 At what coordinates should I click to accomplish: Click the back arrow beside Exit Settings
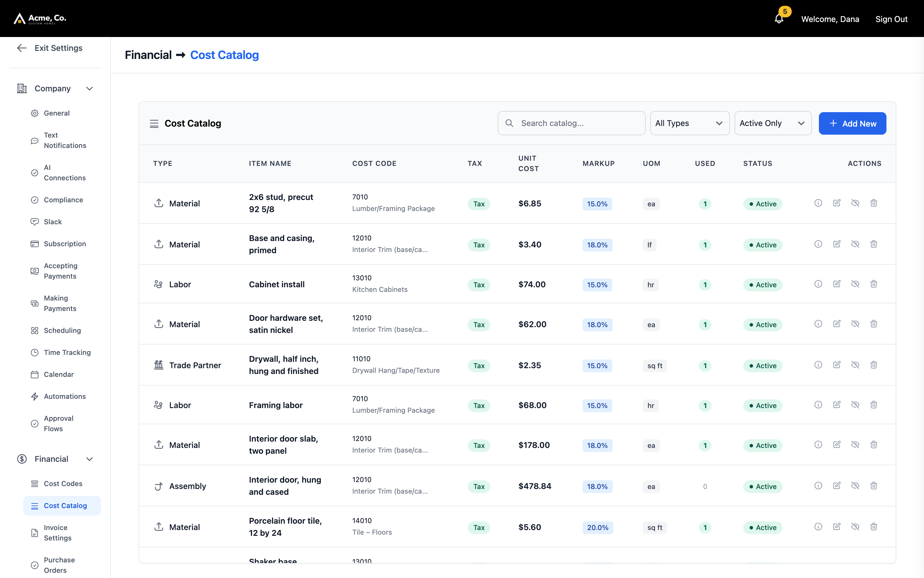coord(22,48)
